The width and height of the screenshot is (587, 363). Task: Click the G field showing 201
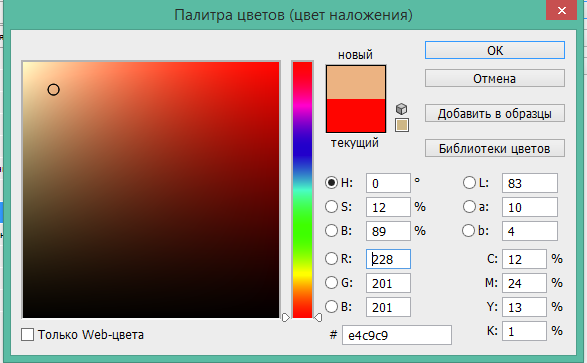coord(388,283)
